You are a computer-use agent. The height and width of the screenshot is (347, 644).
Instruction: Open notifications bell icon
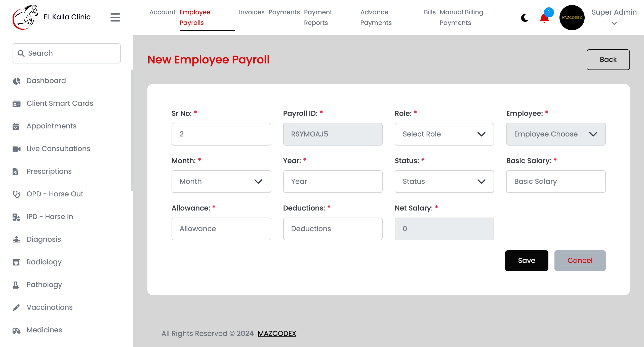(x=544, y=18)
